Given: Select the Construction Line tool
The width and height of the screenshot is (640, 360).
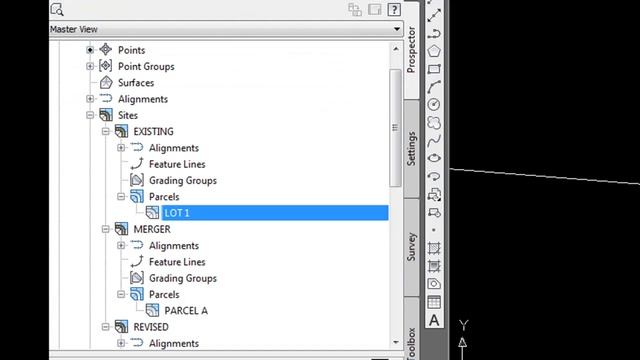Looking at the screenshot, I should (434, 15).
